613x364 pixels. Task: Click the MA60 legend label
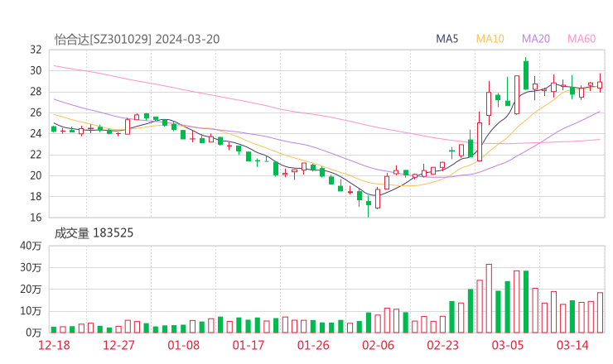point(582,39)
